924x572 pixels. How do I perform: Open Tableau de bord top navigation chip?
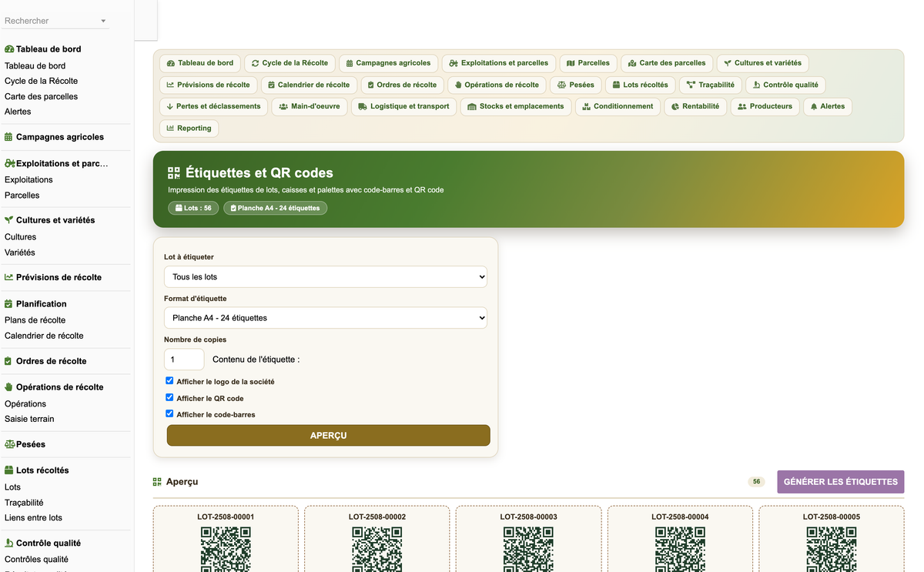point(200,63)
